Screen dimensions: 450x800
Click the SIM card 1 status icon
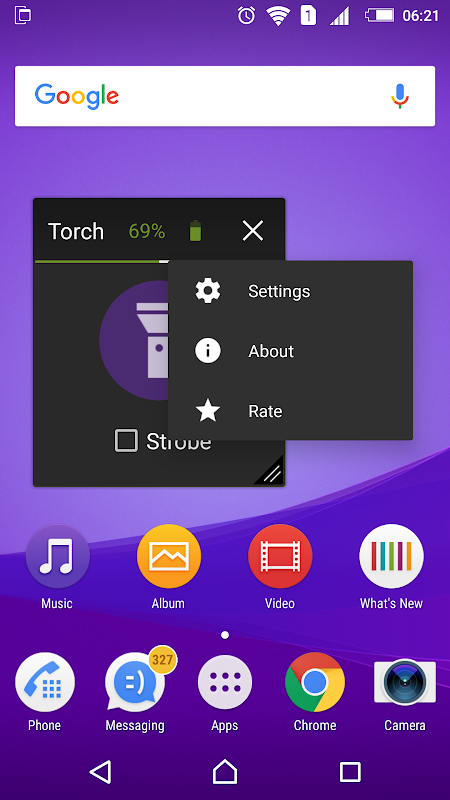click(x=308, y=15)
